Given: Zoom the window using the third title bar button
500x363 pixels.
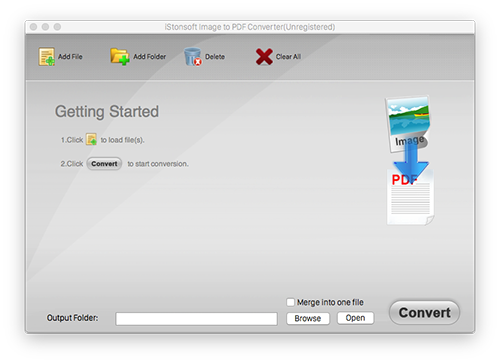Looking at the screenshot, I should point(57,27).
